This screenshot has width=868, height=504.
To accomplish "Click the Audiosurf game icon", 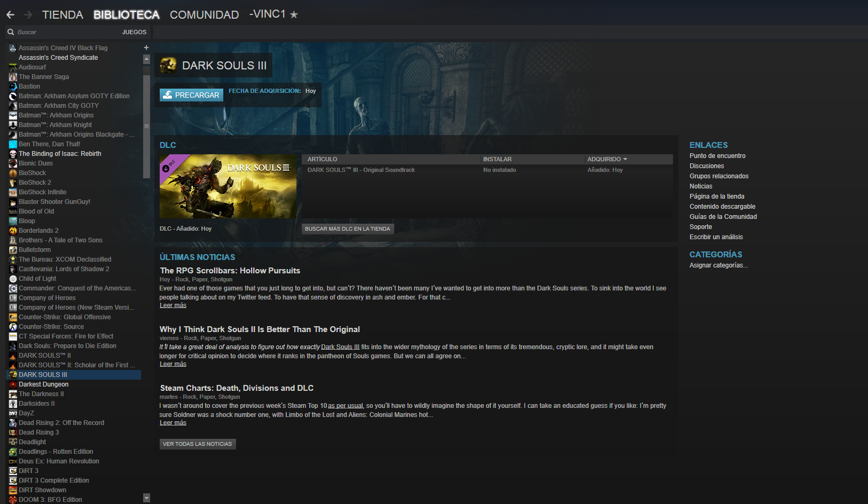I will [x=13, y=67].
